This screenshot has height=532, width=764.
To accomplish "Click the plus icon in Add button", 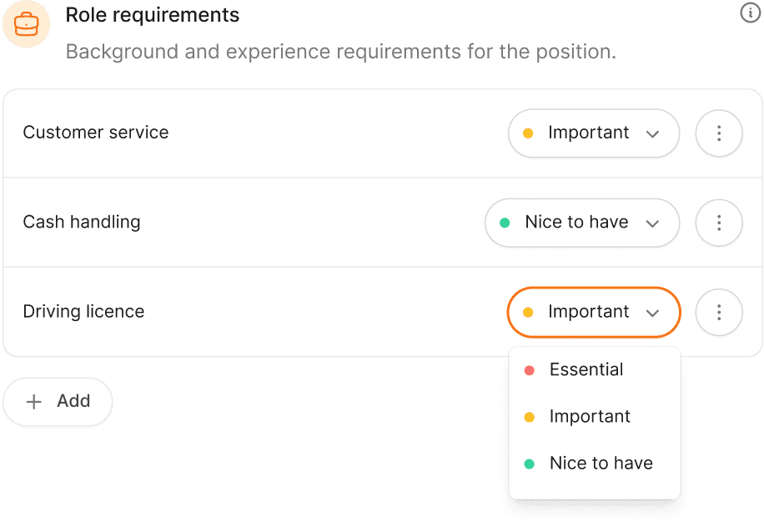I will tap(34, 402).
